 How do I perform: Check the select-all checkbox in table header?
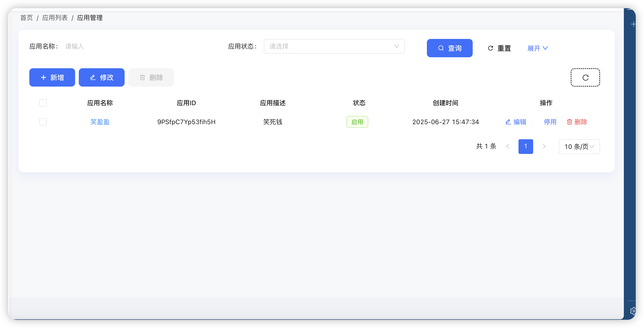tap(43, 103)
